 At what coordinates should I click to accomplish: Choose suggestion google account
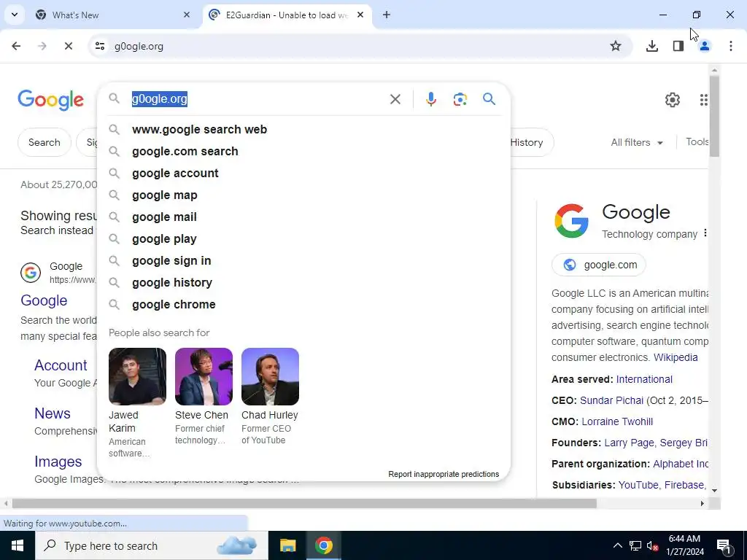point(304,174)
